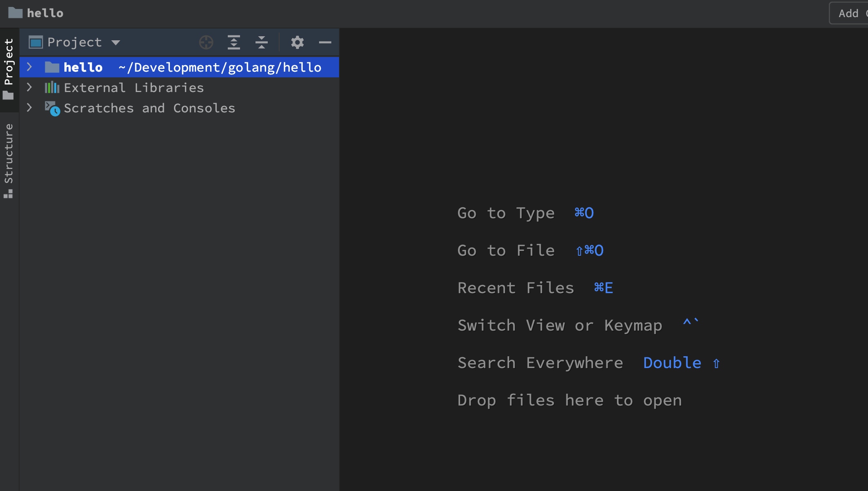The height and width of the screenshot is (491, 868).
Task: Open the Project view dropdown arrow
Action: pyautogui.click(x=116, y=42)
